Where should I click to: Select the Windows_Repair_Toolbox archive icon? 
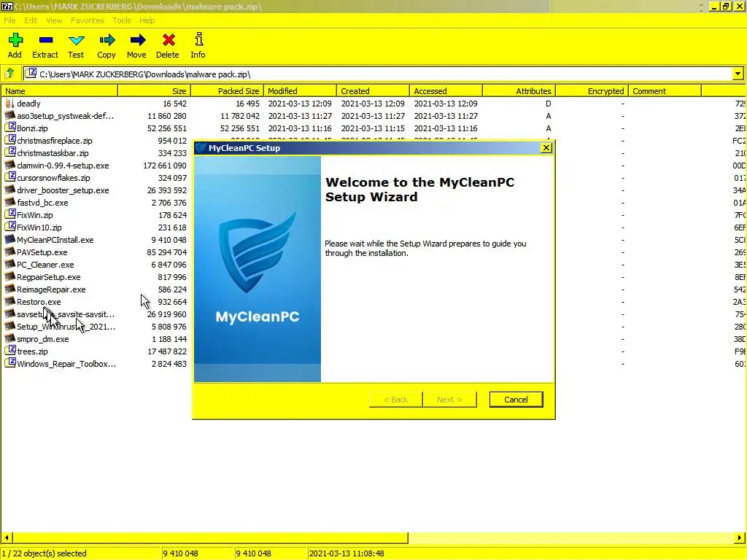[9, 363]
